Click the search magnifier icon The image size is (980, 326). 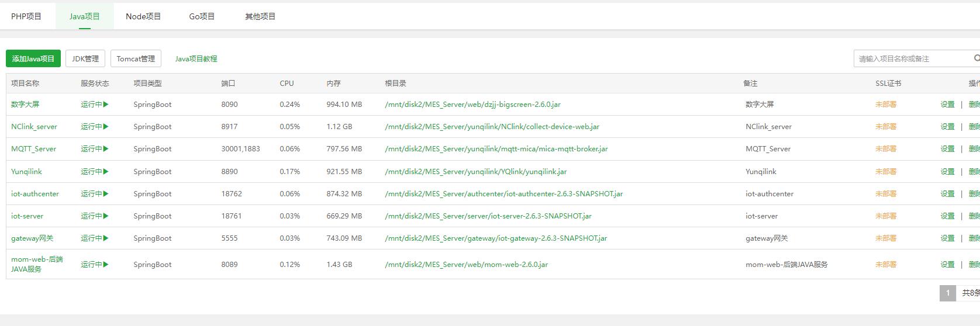(x=976, y=58)
